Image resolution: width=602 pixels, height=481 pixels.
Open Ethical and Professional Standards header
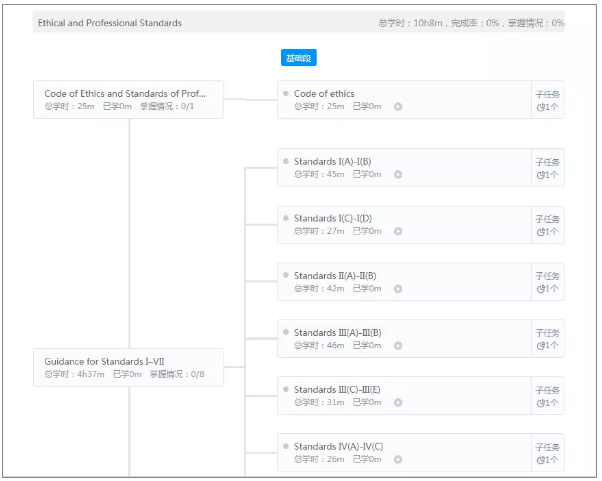click(x=110, y=23)
